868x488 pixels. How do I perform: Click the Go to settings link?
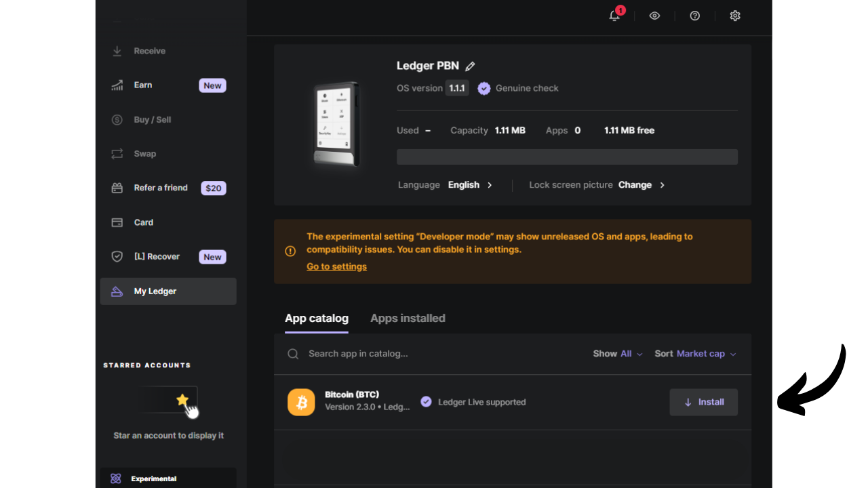336,266
